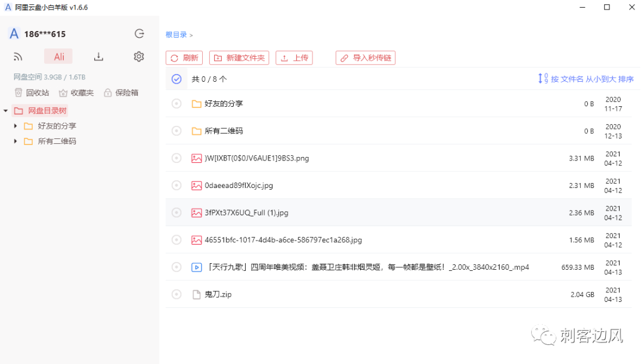
Task: Click the account name 186***615
Action: coord(45,34)
